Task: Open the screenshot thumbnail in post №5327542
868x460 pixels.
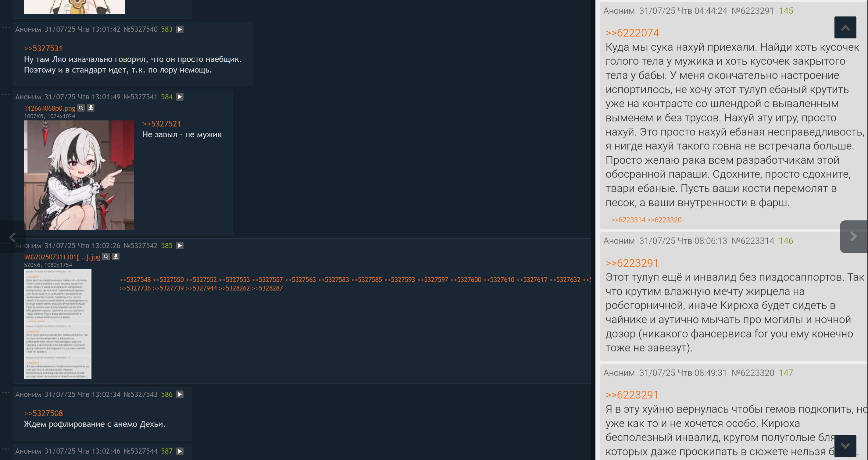Action: click(58, 323)
